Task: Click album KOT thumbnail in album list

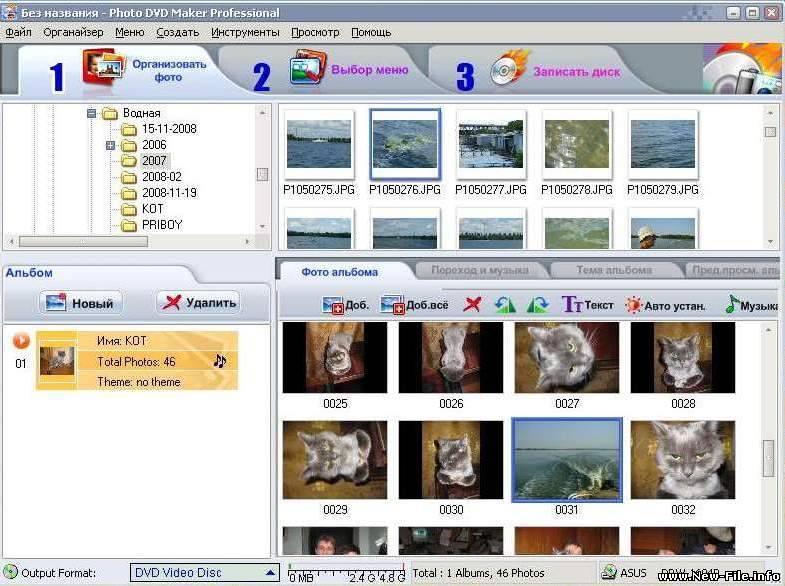Action: click(57, 361)
